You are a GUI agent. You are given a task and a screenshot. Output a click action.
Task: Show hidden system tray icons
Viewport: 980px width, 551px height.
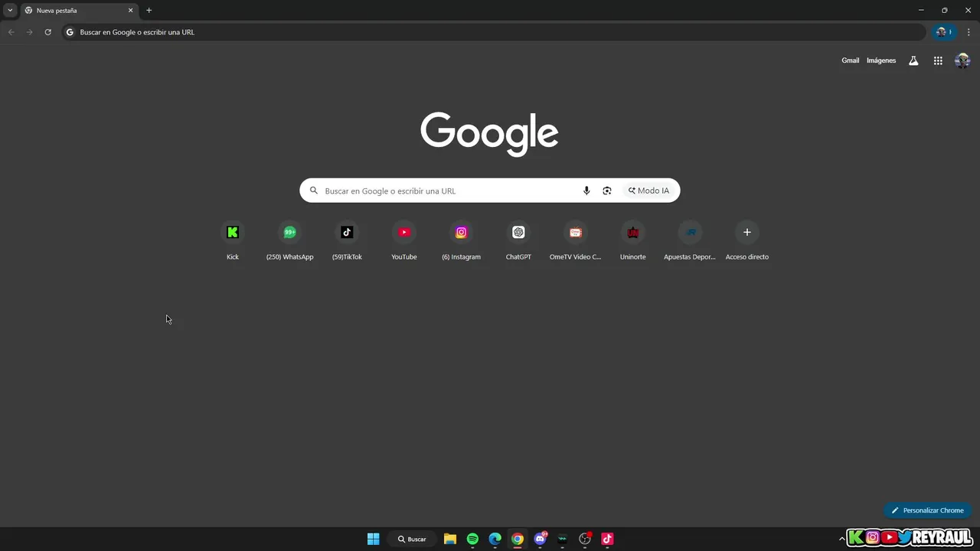click(842, 539)
